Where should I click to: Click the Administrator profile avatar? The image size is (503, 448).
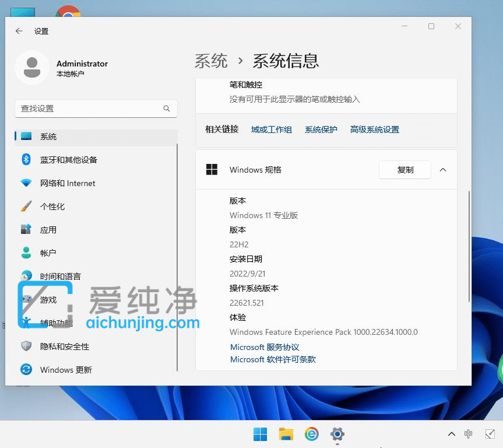32,68
